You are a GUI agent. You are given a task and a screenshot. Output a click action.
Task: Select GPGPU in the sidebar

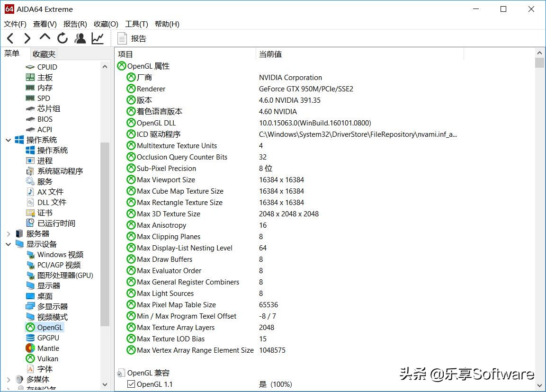(x=47, y=338)
